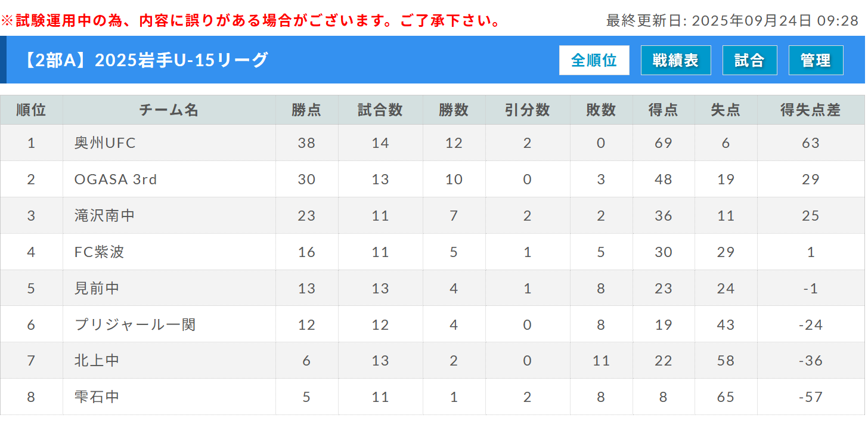The height and width of the screenshot is (424, 868).
Task: Click the チーム名 column header
Action: click(169, 110)
